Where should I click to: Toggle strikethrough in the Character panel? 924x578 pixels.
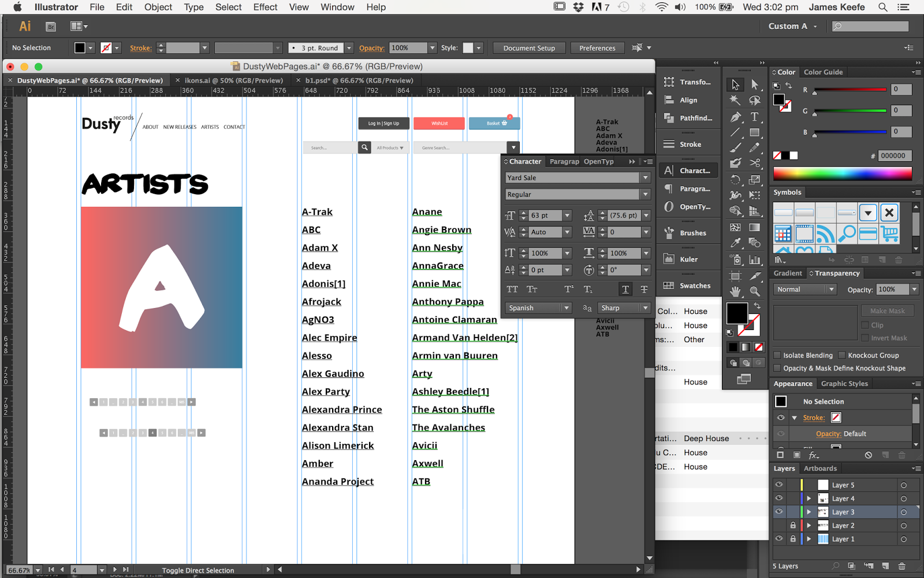pyautogui.click(x=644, y=289)
